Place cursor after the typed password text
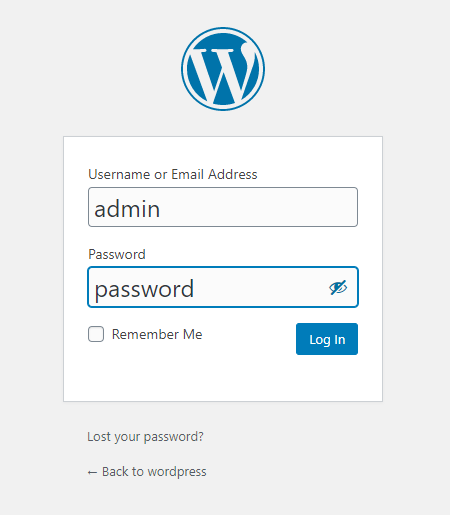Viewport: 450px width, 515px height. [195, 289]
